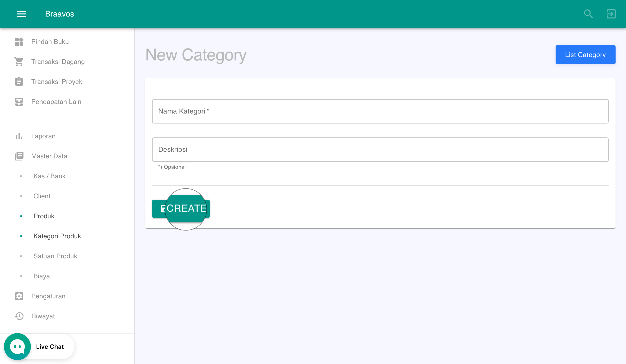Click the logout exit icon
The width and height of the screenshot is (626, 364).
[611, 14]
